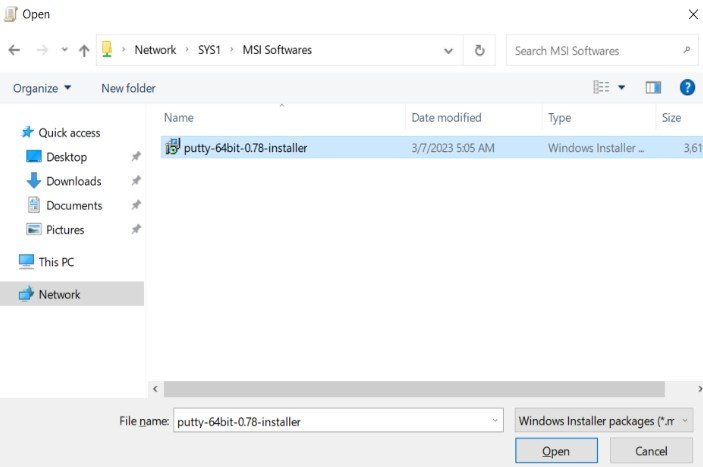Screen dimensions: 703x467
Task: Open the view options dropdown arrow
Action: [621, 87]
